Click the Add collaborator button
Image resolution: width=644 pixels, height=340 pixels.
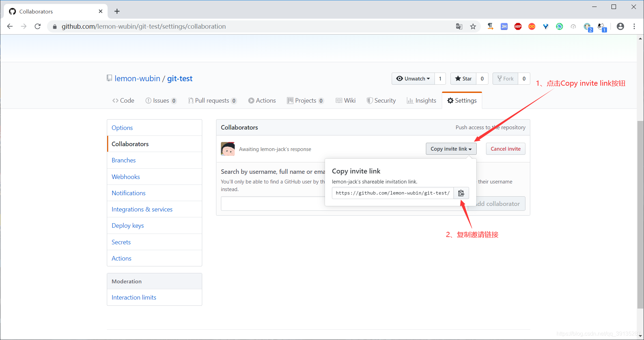496,204
